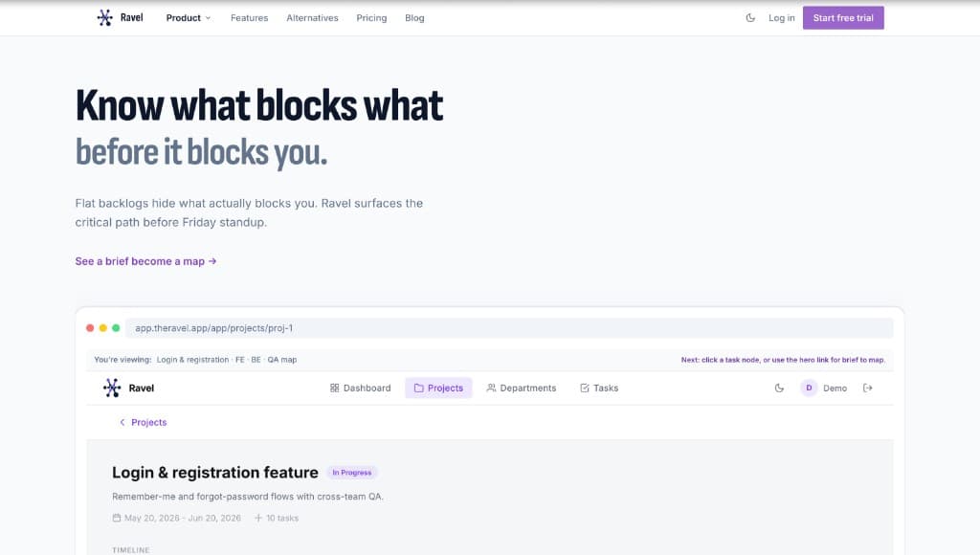Open the Product dropdown menu

189,18
